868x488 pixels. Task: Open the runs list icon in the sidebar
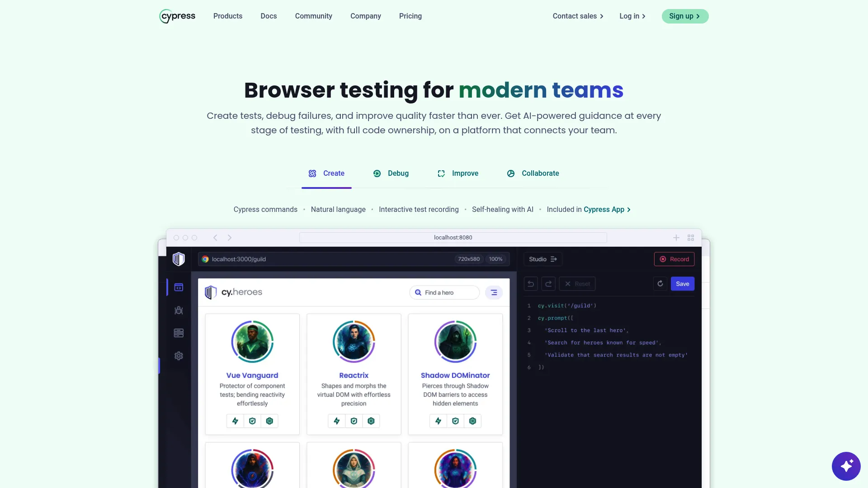pyautogui.click(x=179, y=333)
